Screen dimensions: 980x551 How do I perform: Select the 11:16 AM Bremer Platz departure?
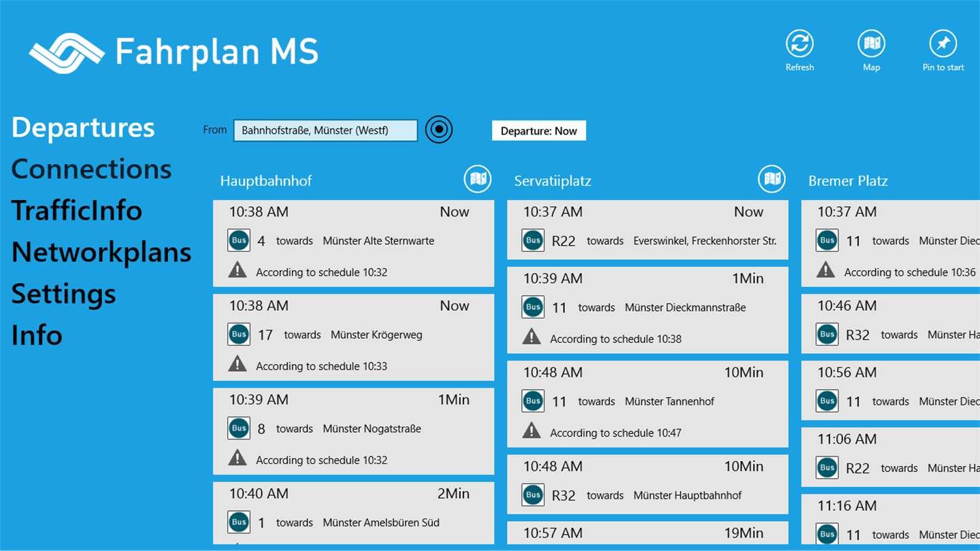click(890, 520)
